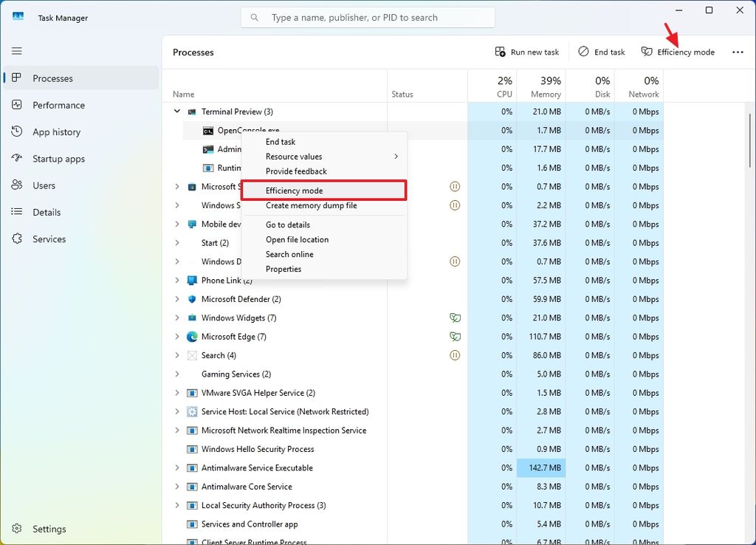
Task: Open Properties from context menu
Action: tap(324, 269)
